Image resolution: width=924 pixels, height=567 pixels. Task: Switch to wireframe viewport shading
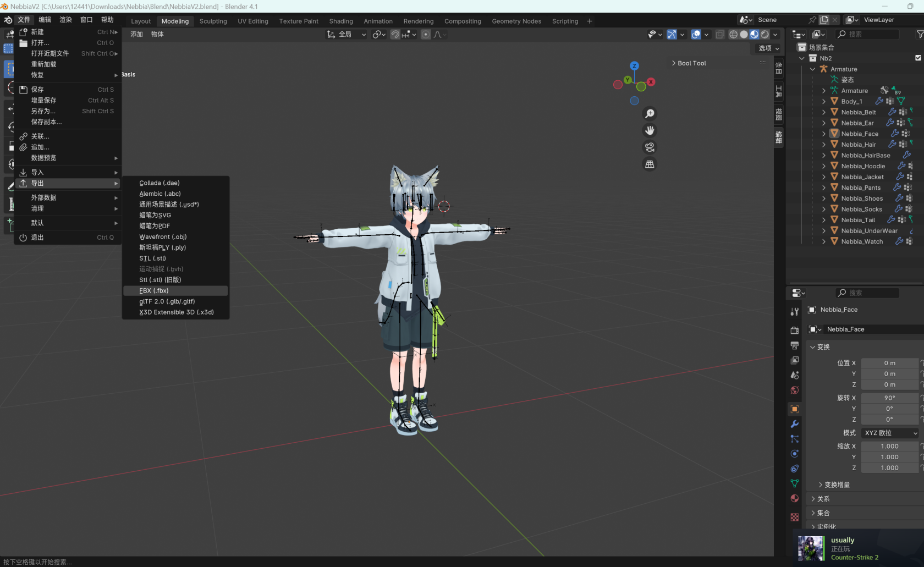coord(733,34)
